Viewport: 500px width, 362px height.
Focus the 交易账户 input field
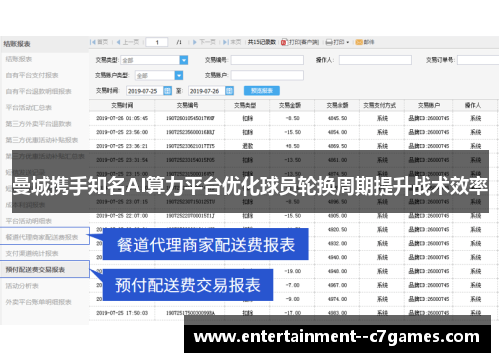click(x=267, y=75)
